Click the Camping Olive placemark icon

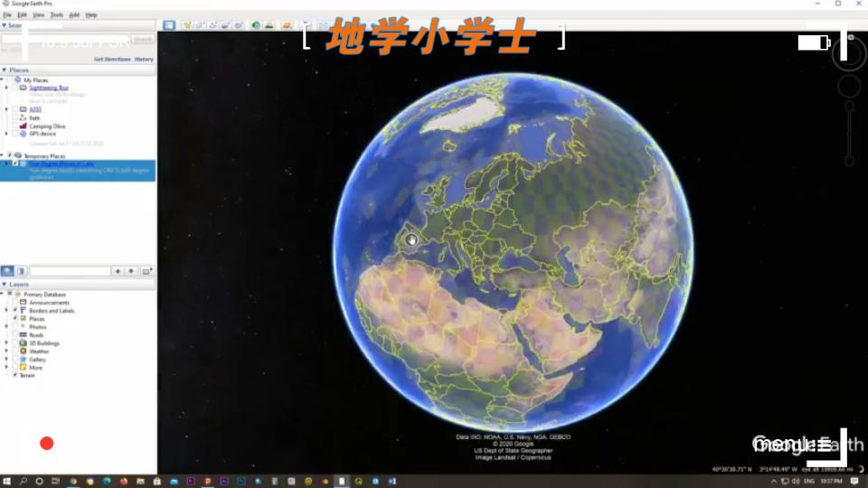24,127
